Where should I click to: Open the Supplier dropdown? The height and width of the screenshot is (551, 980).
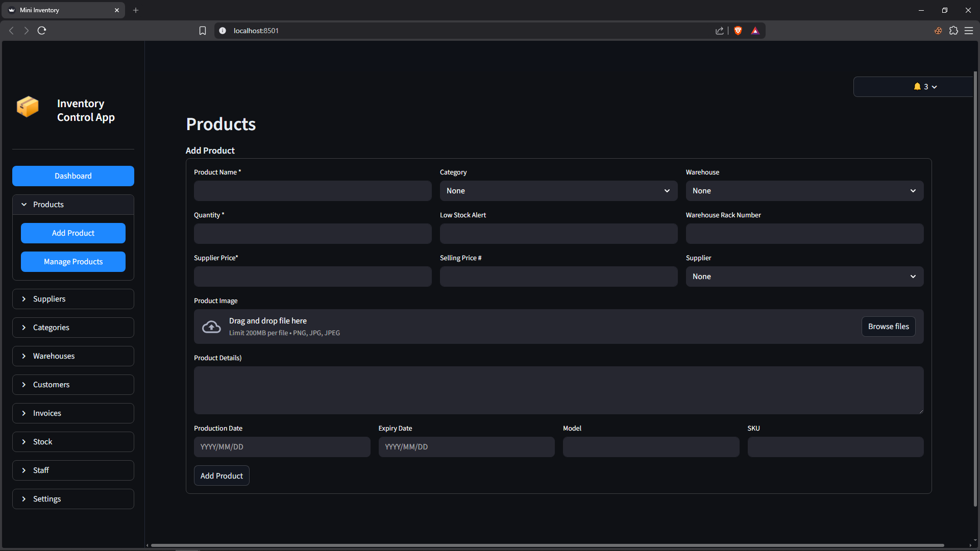pos(804,277)
